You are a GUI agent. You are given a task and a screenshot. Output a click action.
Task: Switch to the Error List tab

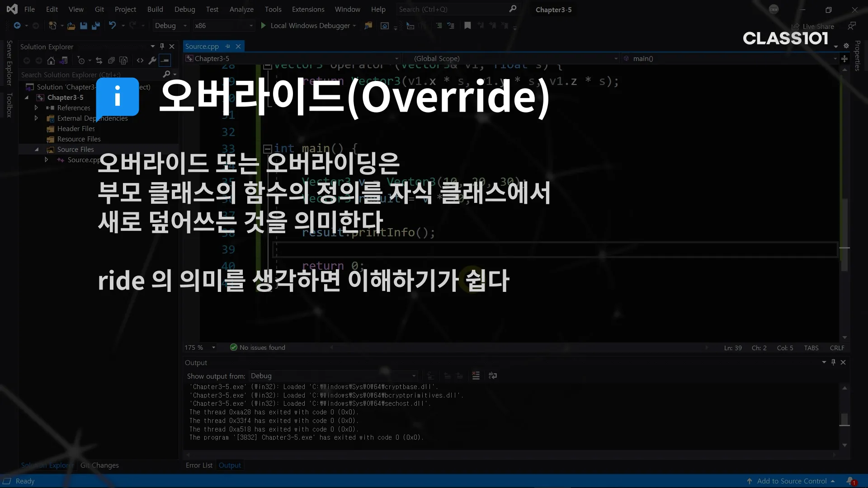click(199, 465)
